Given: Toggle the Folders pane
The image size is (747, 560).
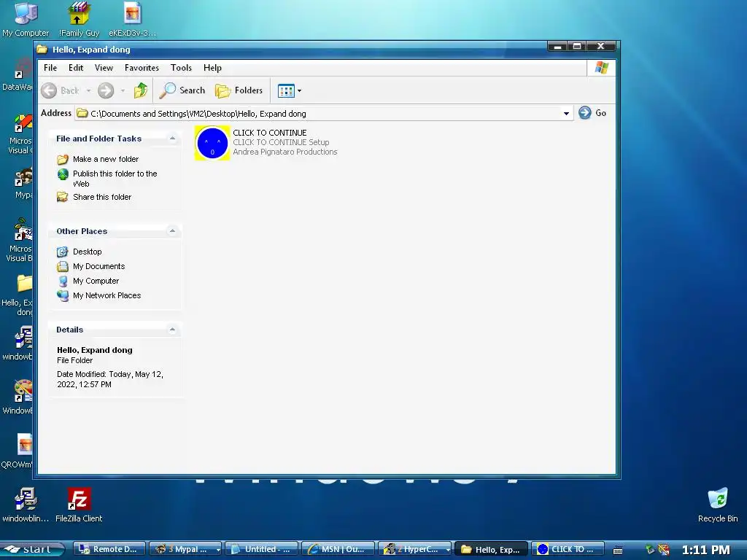Looking at the screenshot, I should coord(239,90).
